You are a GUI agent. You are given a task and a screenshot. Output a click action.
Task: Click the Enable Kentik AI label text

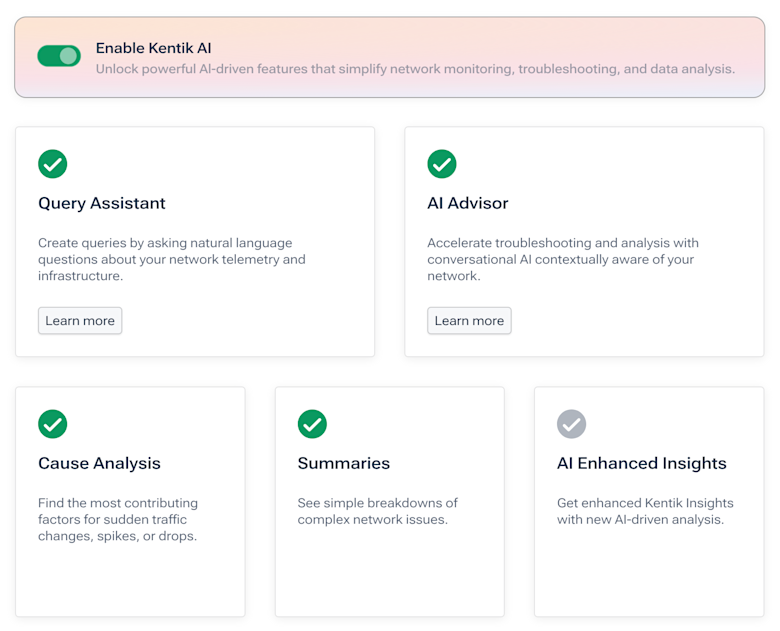(x=154, y=48)
